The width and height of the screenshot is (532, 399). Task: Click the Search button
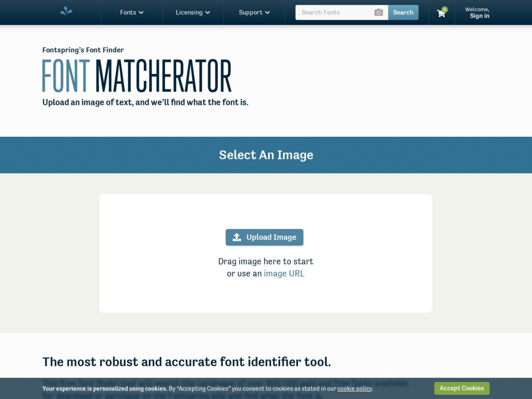[403, 13]
